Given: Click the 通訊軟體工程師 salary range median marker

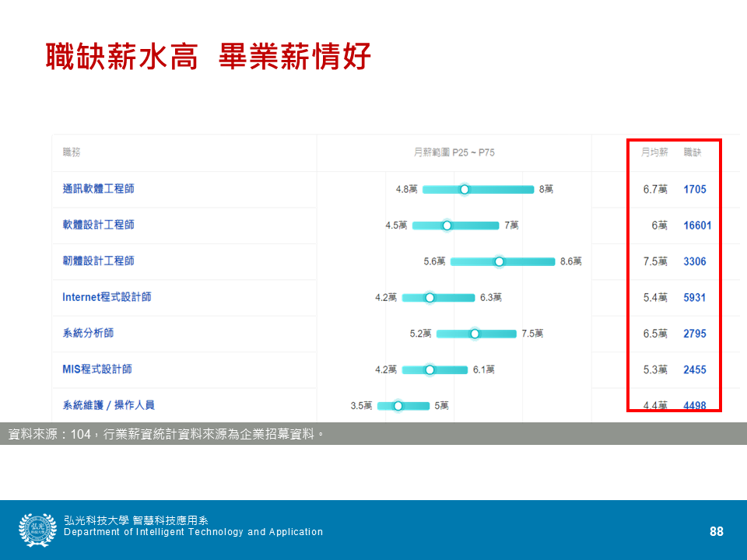Looking at the screenshot, I should click(x=465, y=190).
